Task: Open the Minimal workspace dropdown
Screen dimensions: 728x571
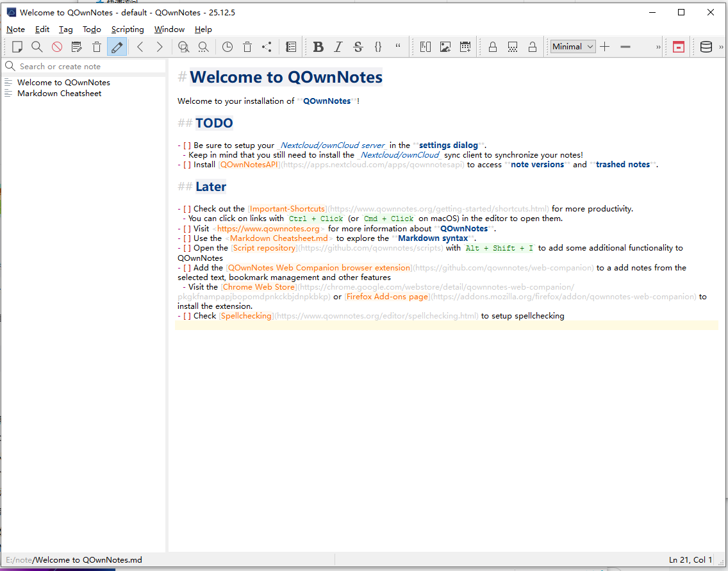Action: (x=573, y=47)
